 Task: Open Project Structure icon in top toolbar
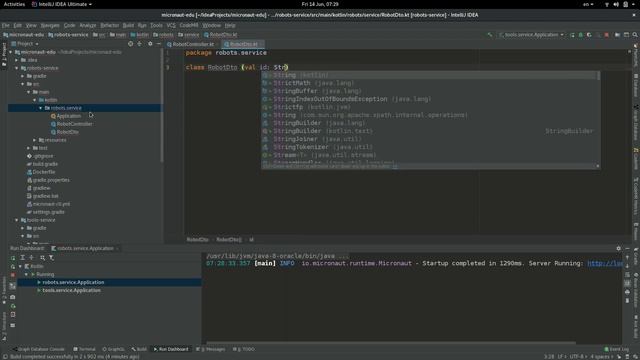617,35
